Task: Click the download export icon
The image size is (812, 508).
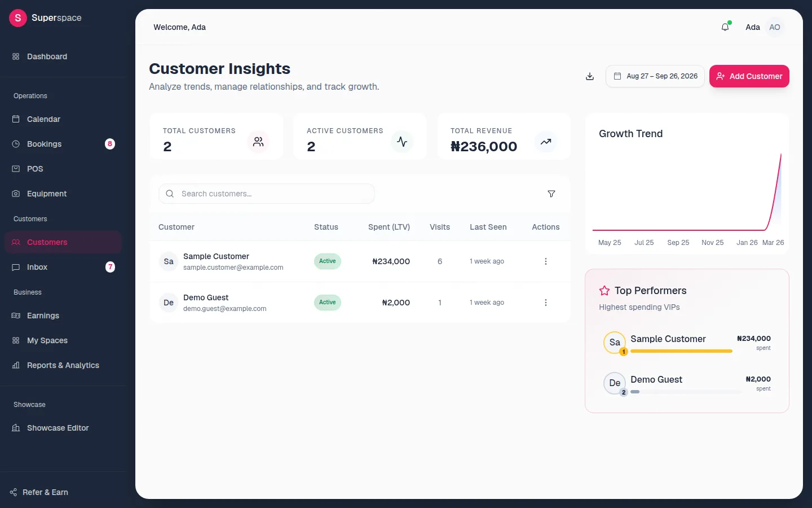Action: (x=590, y=76)
